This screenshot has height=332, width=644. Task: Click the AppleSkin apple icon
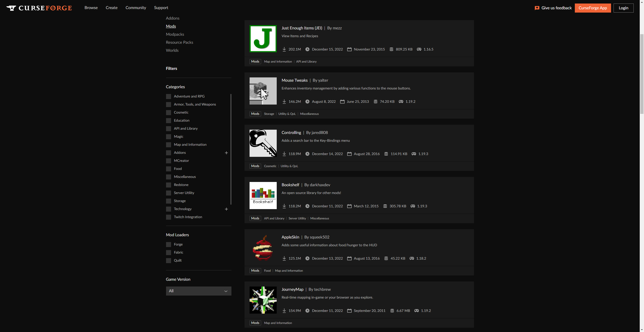pos(263,248)
